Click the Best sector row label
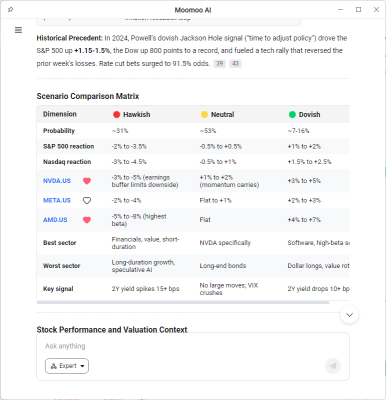Screen dimensions: 386x400 (60, 243)
